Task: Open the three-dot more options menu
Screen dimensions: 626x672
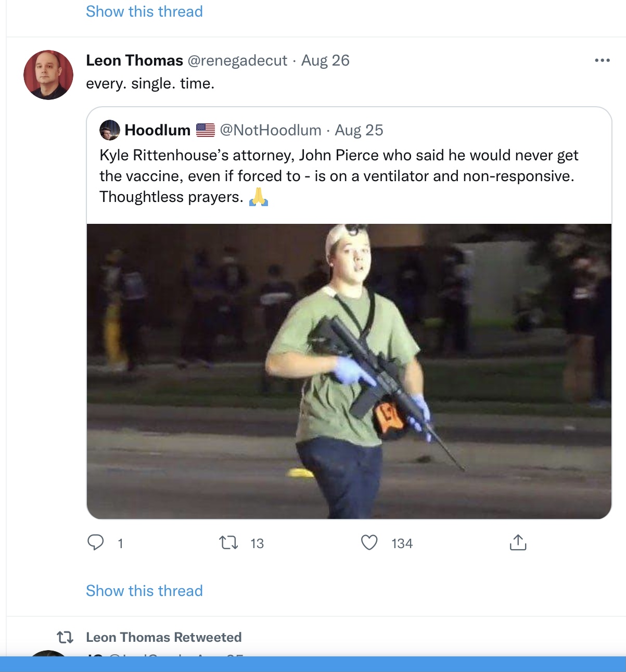Action: [x=602, y=60]
